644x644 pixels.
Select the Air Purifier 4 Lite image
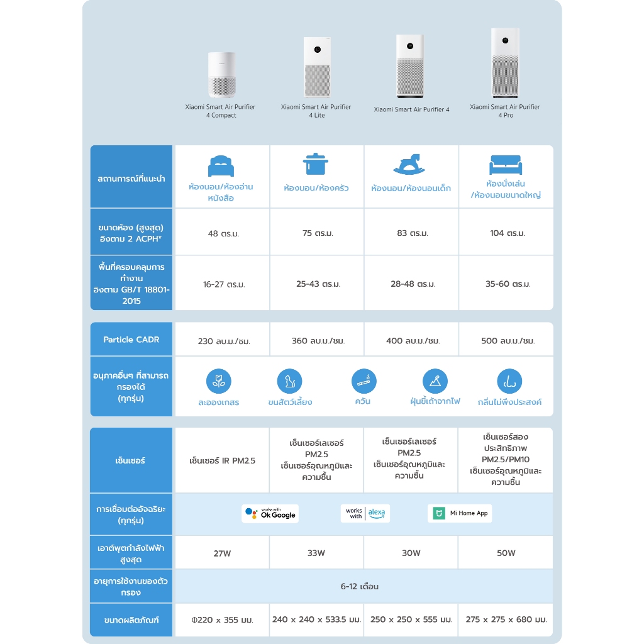pyautogui.click(x=316, y=67)
